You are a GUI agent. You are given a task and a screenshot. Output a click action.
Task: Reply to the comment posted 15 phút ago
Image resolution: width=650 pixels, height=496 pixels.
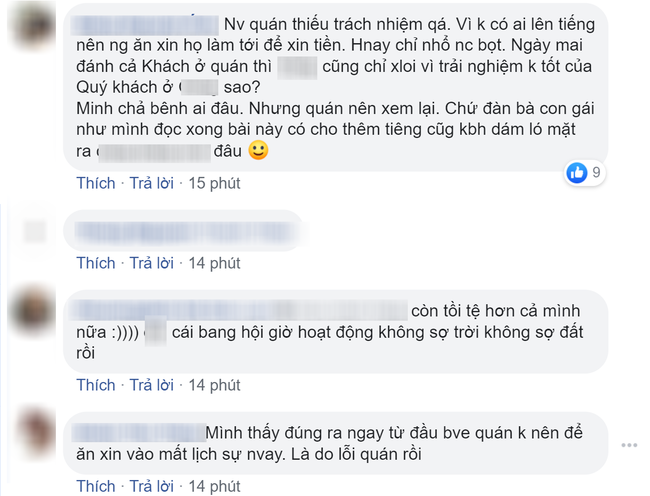(x=152, y=183)
